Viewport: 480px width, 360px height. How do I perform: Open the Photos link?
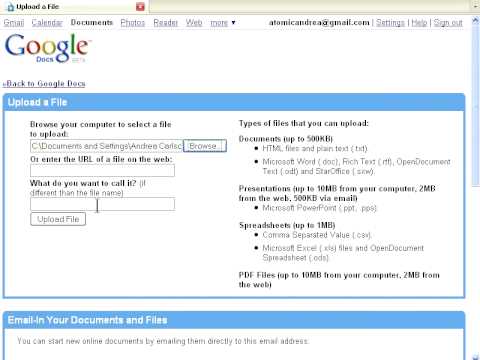click(133, 23)
